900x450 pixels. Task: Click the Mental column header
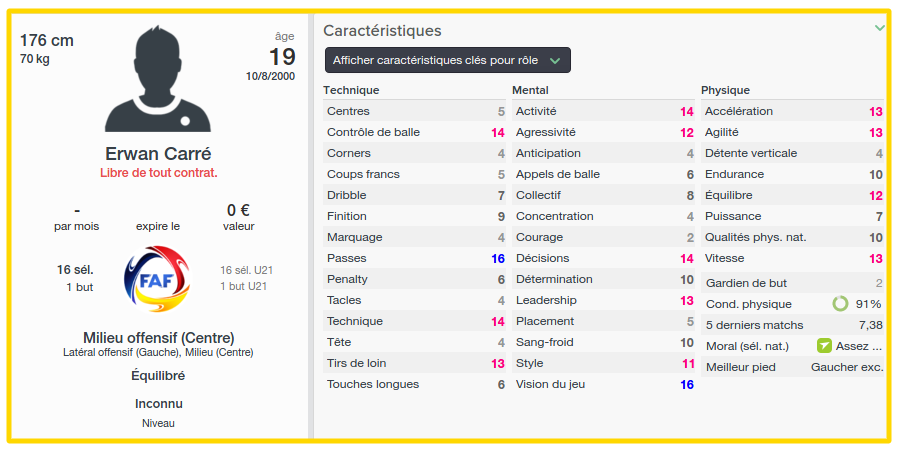click(x=530, y=90)
